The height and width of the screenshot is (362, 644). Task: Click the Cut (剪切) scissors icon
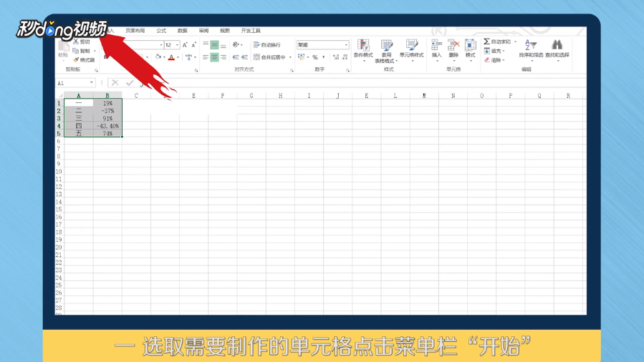[x=75, y=41]
